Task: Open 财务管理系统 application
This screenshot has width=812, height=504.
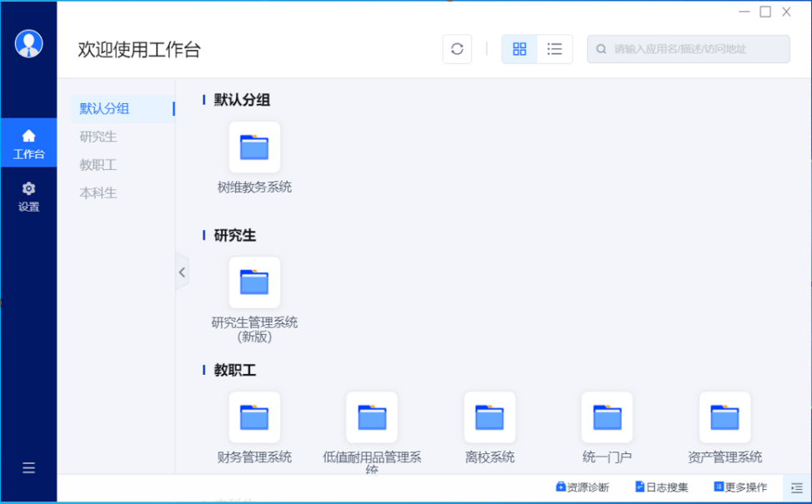Action: pyautogui.click(x=254, y=417)
